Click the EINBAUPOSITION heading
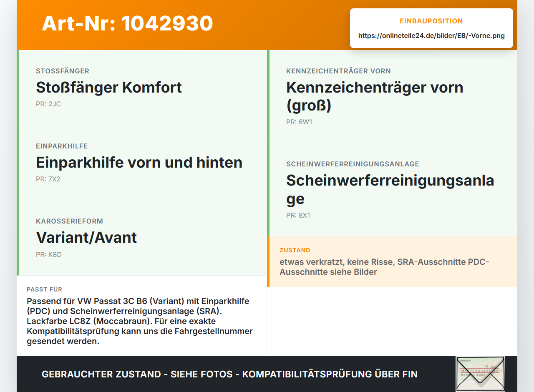The image size is (534, 392). 431,21
